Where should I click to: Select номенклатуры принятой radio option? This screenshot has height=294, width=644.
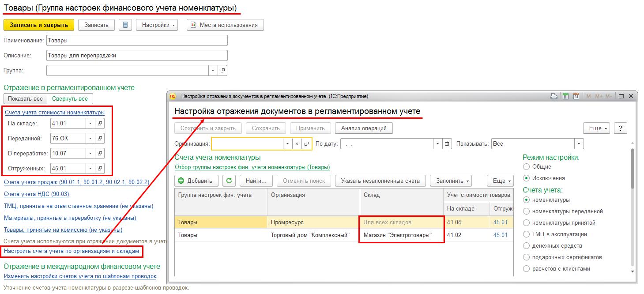[526, 222]
